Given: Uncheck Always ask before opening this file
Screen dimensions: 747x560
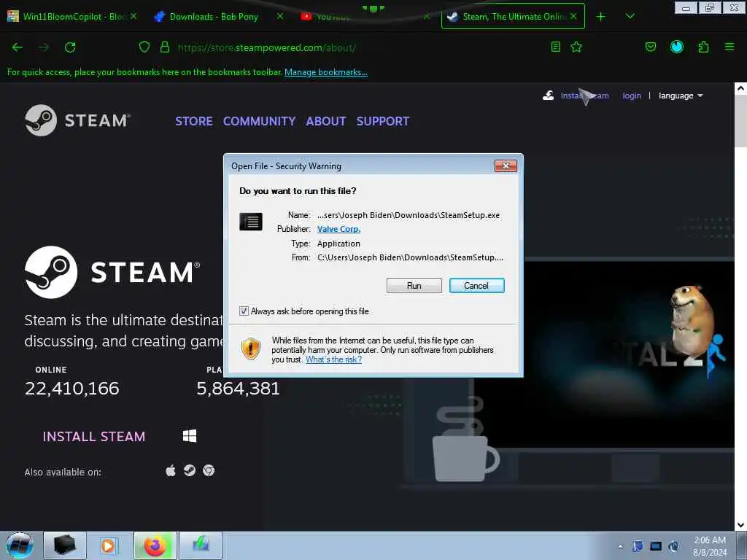Looking at the screenshot, I should pos(244,311).
